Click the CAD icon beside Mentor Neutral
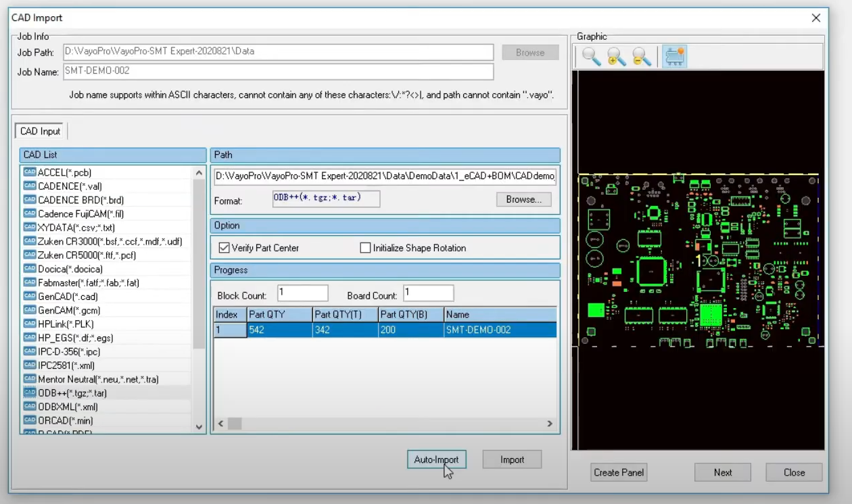Screen dimensions: 852x504 click(x=30, y=379)
